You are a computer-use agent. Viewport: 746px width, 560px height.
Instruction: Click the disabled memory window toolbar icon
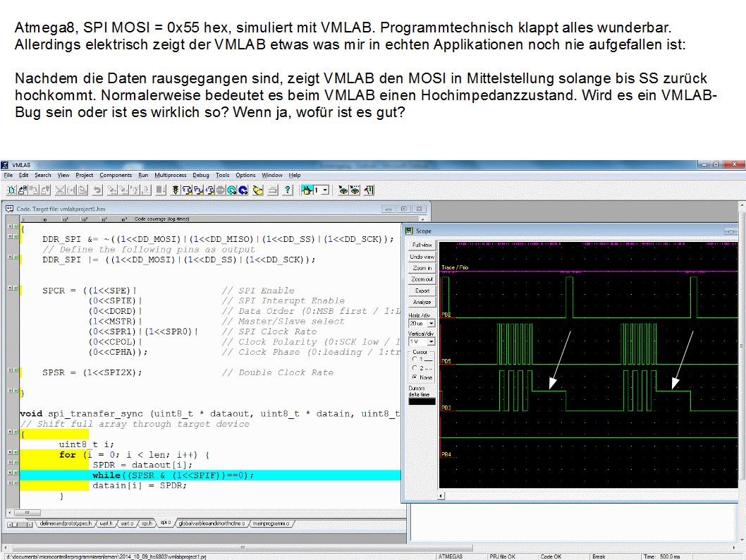161,190
